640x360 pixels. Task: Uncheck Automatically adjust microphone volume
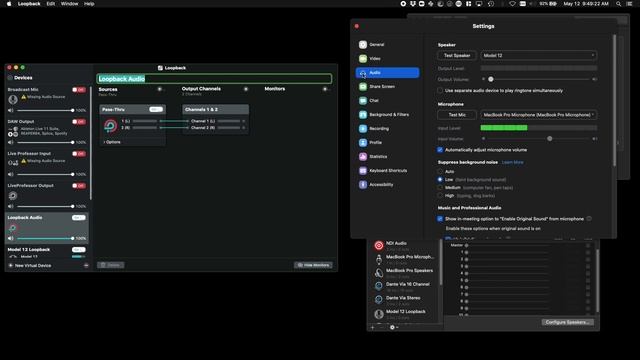(440, 150)
